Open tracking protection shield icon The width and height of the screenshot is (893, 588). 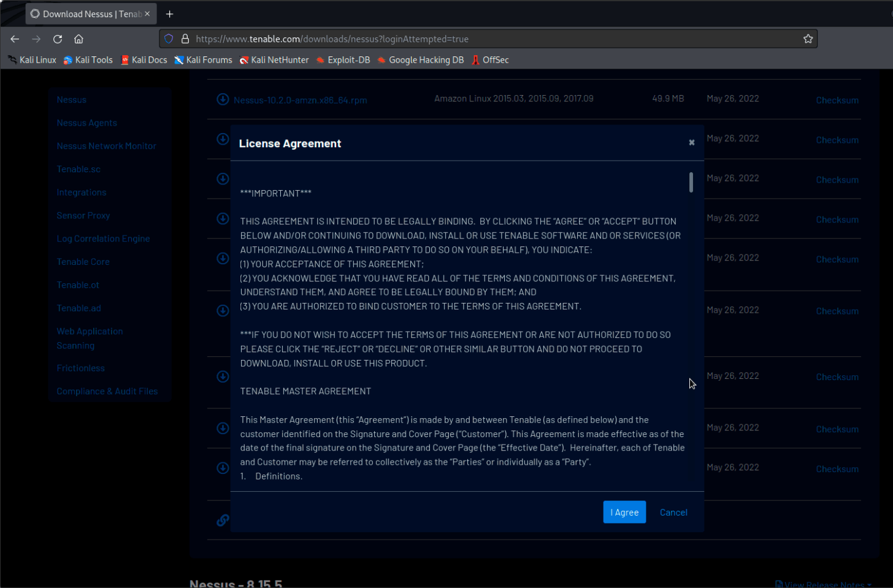coord(169,39)
